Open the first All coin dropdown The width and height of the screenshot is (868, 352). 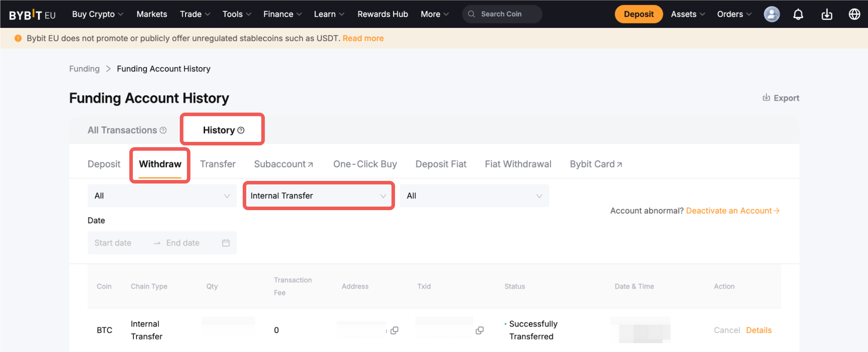[162, 196]
